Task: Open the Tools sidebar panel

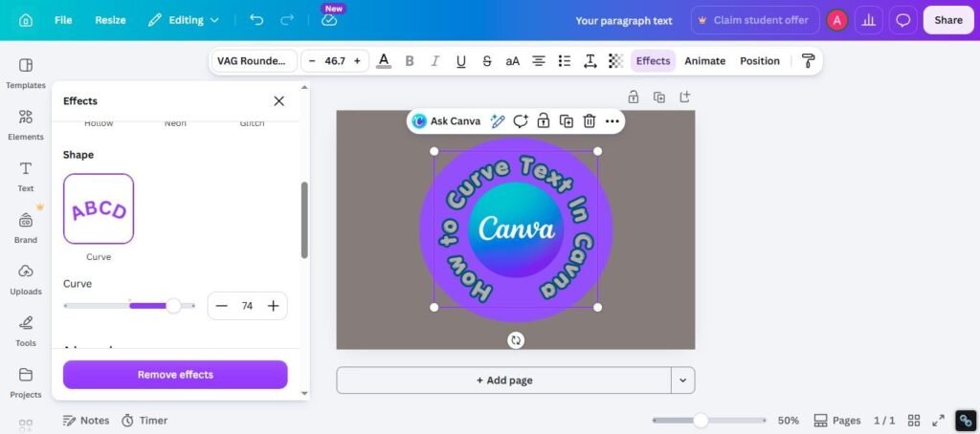Action: pyautogui.click(x=26, y=332)
